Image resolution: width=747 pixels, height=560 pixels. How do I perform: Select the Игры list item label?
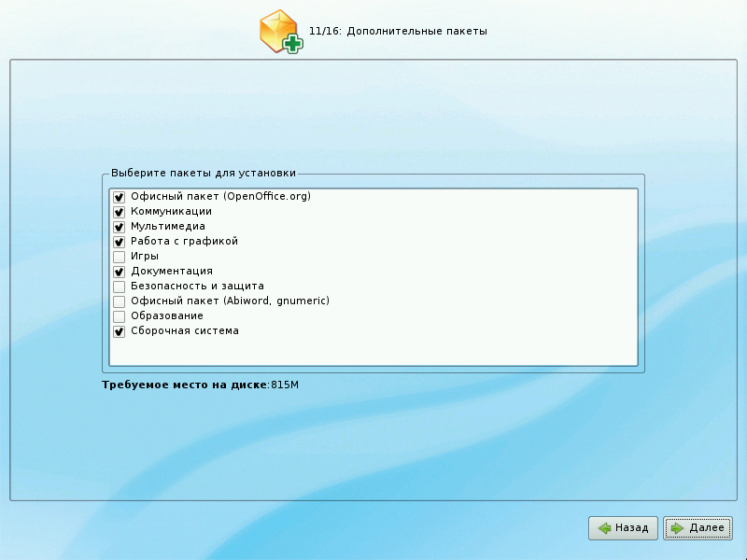144,257
